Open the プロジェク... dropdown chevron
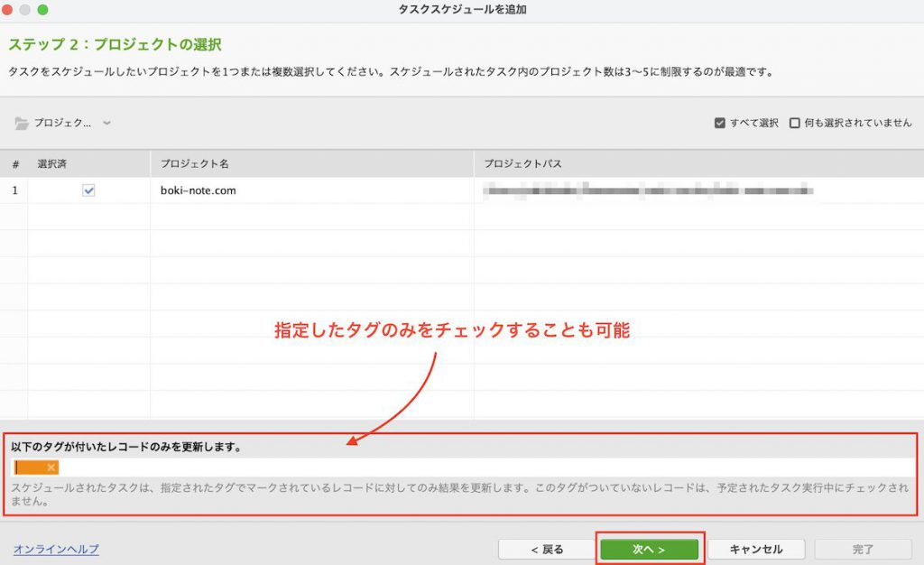 106,123
